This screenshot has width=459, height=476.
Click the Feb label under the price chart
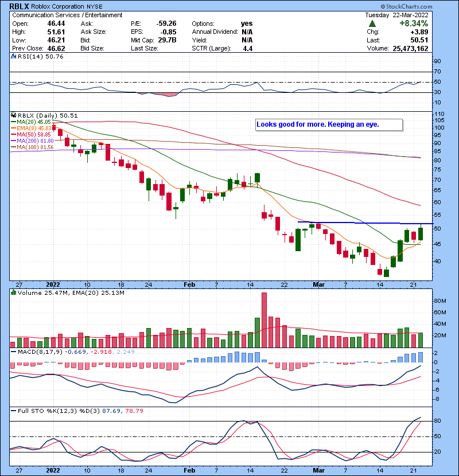189,285
